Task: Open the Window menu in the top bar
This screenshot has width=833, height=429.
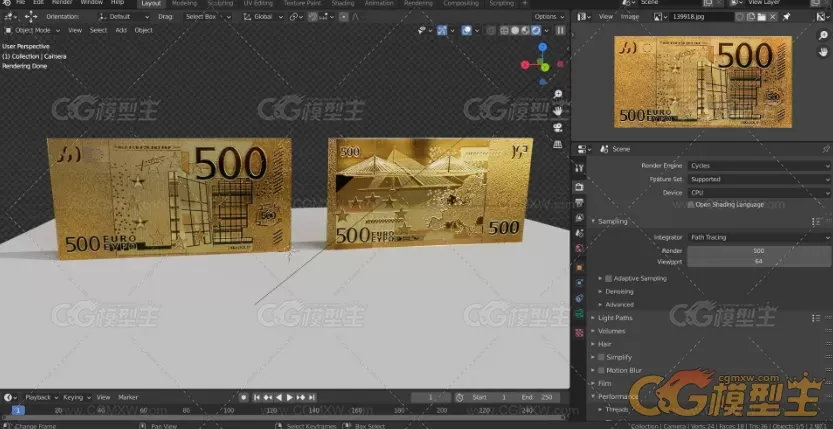Action: click(91, 3)
